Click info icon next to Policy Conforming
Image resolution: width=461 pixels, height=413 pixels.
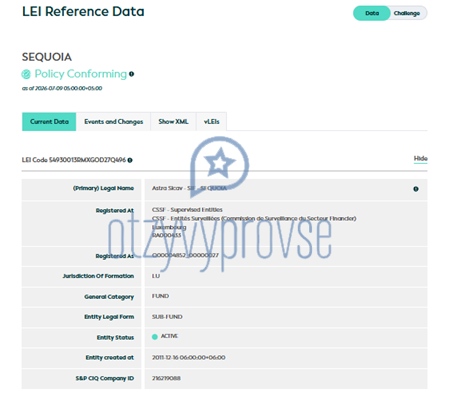tap(132, 74)
